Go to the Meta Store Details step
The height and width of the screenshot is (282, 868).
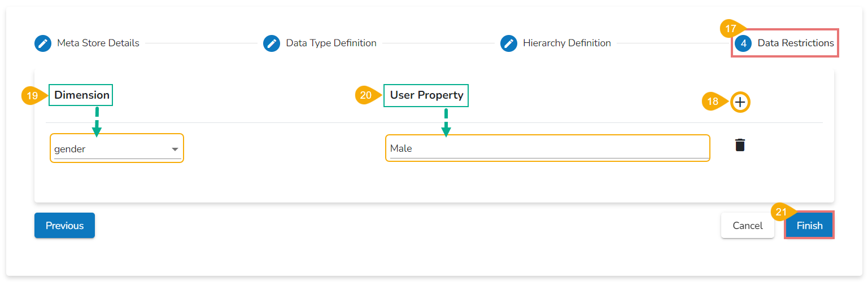[98, 43]
